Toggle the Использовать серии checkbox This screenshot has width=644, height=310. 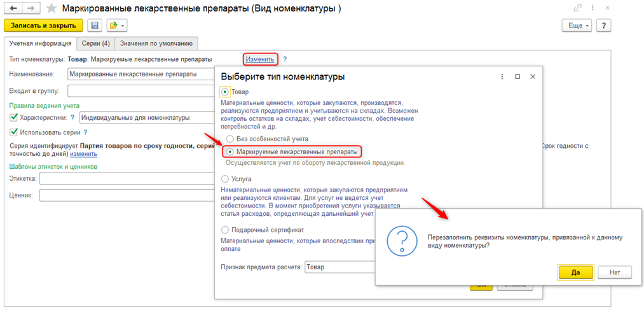(14, 132)
